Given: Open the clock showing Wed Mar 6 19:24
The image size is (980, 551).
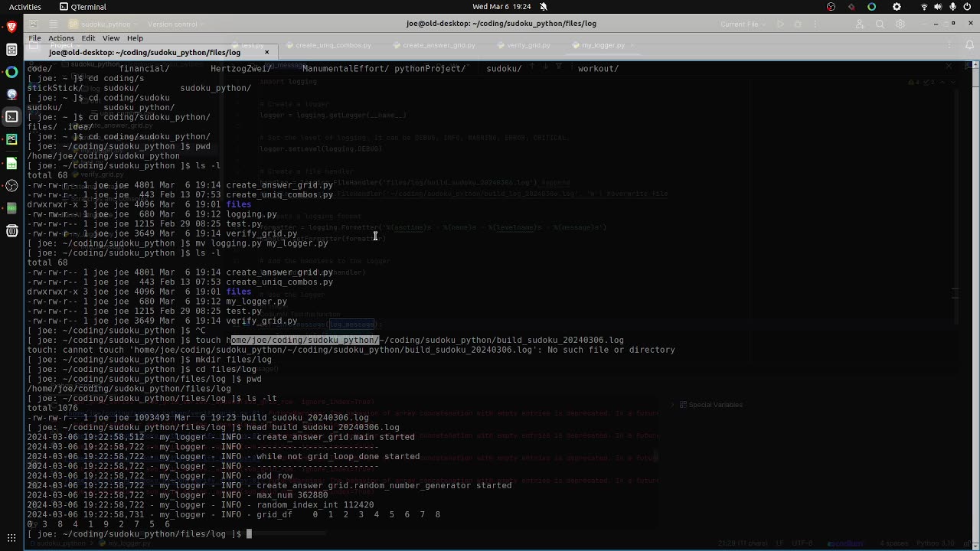Looking at the screenshot, I should click(x=501, y=6).
